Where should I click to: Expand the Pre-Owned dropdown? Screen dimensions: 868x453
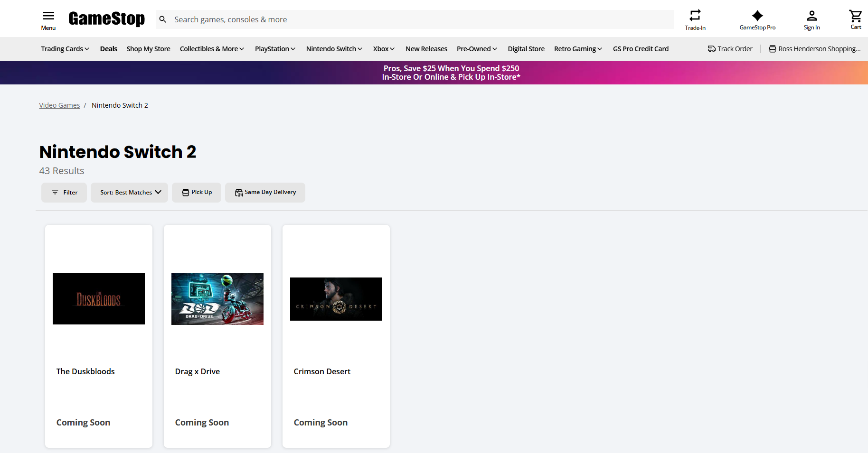[477, 49]
